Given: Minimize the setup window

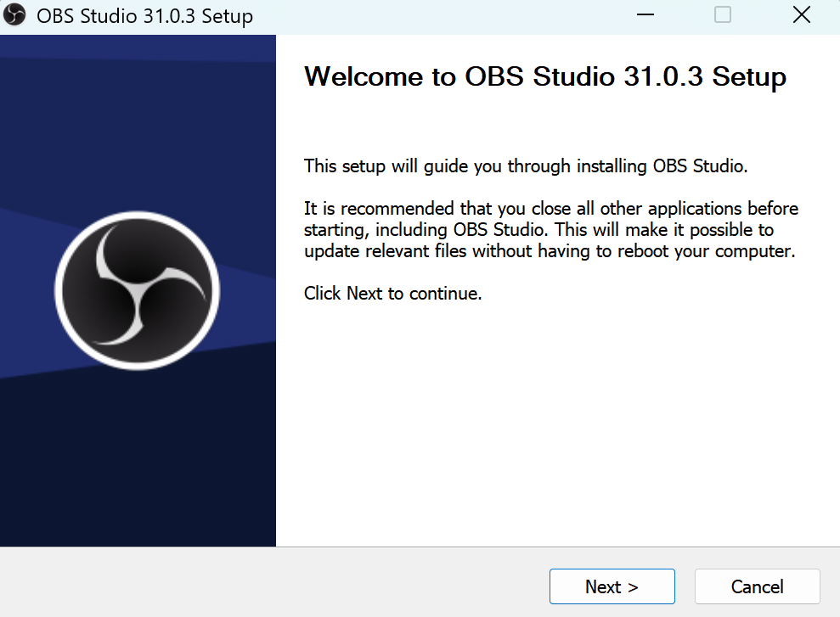Looking at the screenshot, I should [x=645, y=14].
